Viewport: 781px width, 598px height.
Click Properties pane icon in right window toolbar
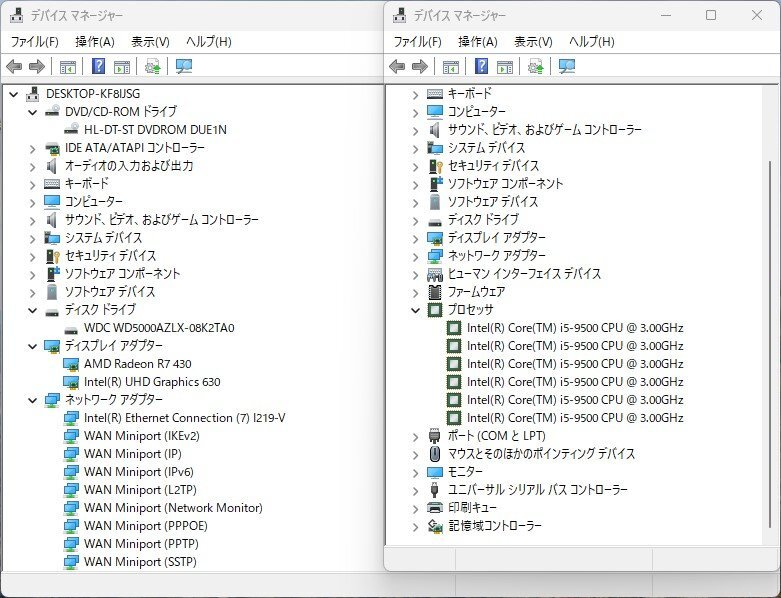pyautogui.click(x=505, y=67)
